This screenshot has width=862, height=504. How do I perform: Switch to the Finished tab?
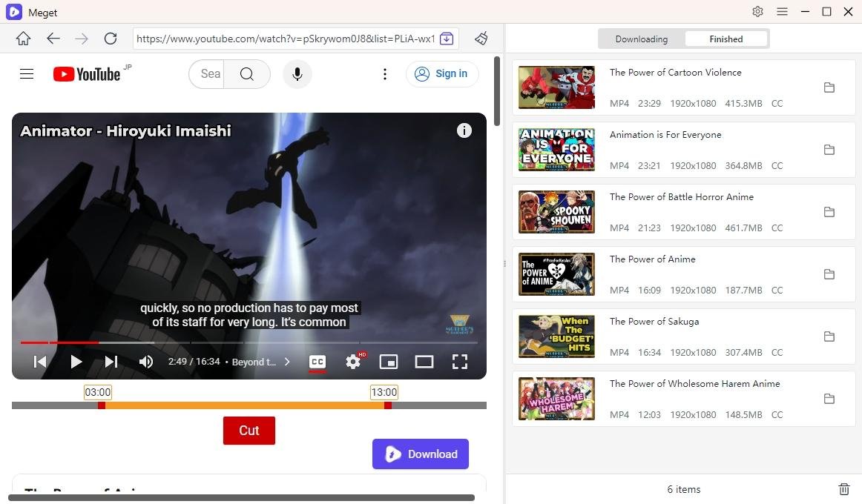pyautogui.click(x=726, y=39)
